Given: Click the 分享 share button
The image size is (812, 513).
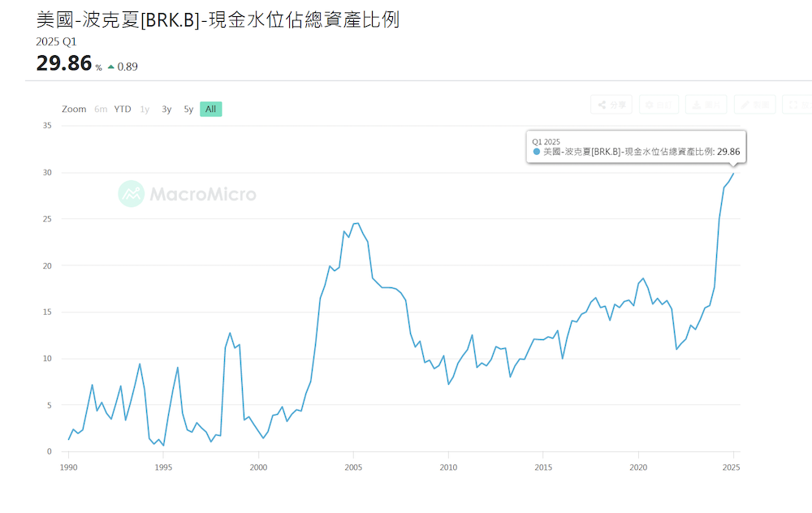Looking at the screenshot, I should 611,105.
